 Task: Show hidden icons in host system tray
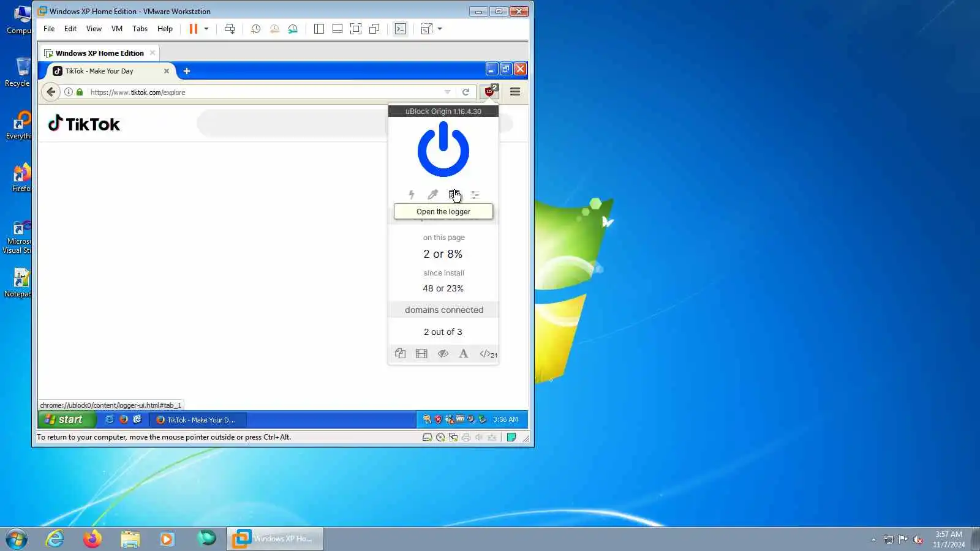(x=873, y=539)
